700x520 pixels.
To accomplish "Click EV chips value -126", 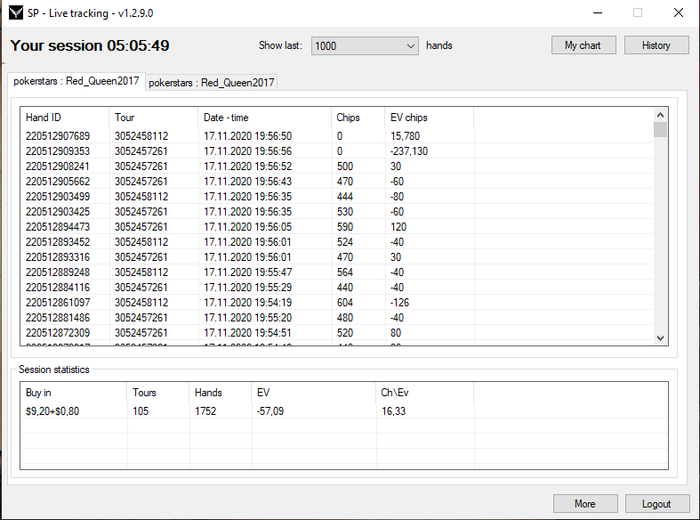I will pyautogui.click(x=400, y=303).
